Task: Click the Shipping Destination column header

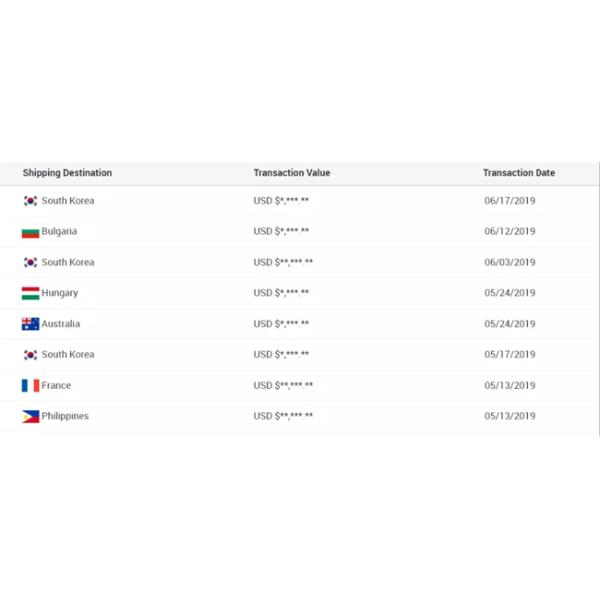Action: pyautogui.click(x=67, y=173)
